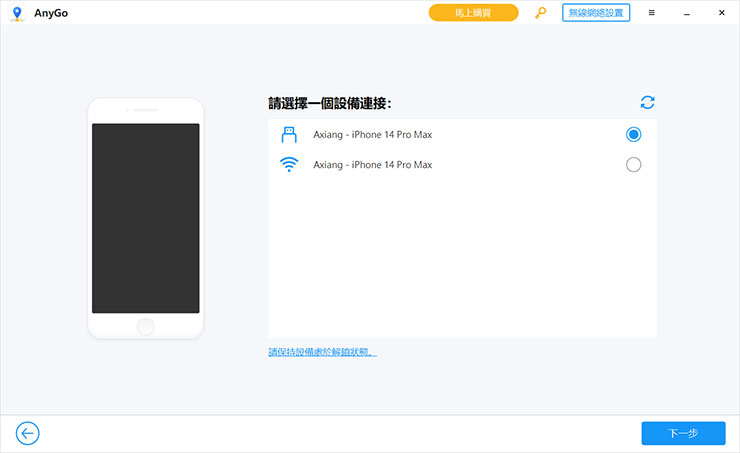Select the Wi-Fi-connected iPhone radio button
The width and height of the screenshot is (740, 453).
point(633,165)
